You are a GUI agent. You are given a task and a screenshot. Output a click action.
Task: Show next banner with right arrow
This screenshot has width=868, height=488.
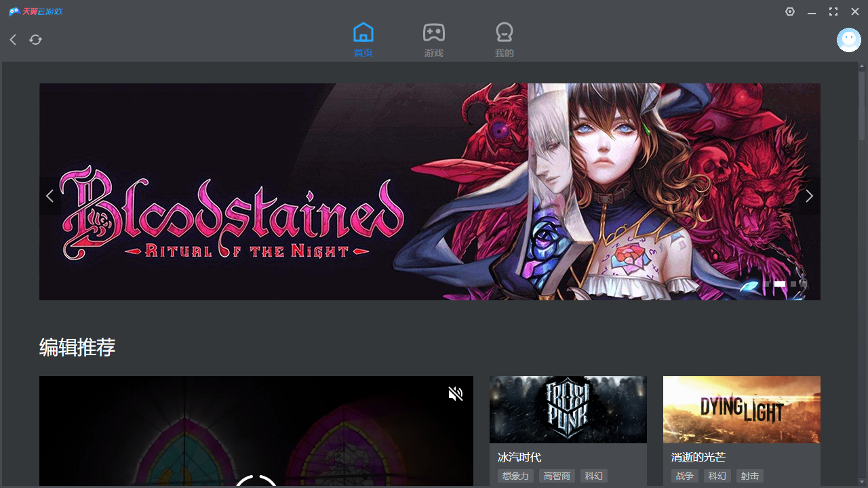pos(809,196)
